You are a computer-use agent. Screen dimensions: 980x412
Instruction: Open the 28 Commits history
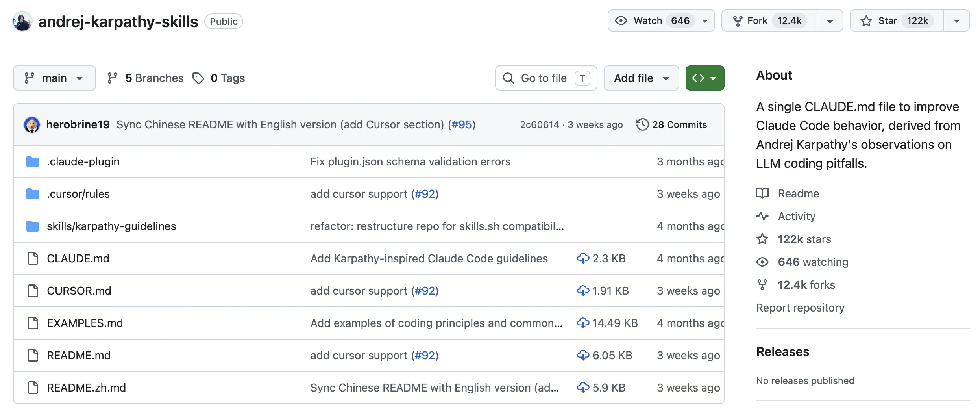[x=671, y=124]
